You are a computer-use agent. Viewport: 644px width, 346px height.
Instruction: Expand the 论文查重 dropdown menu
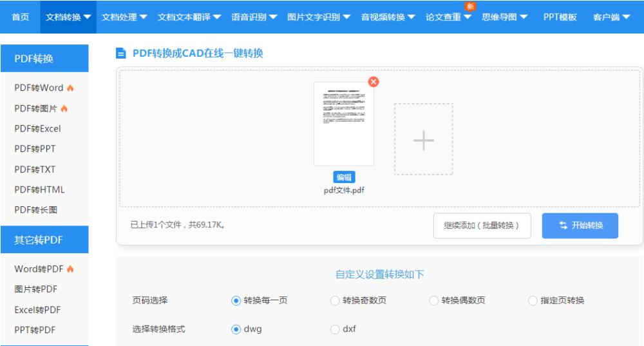click(448, 17)
